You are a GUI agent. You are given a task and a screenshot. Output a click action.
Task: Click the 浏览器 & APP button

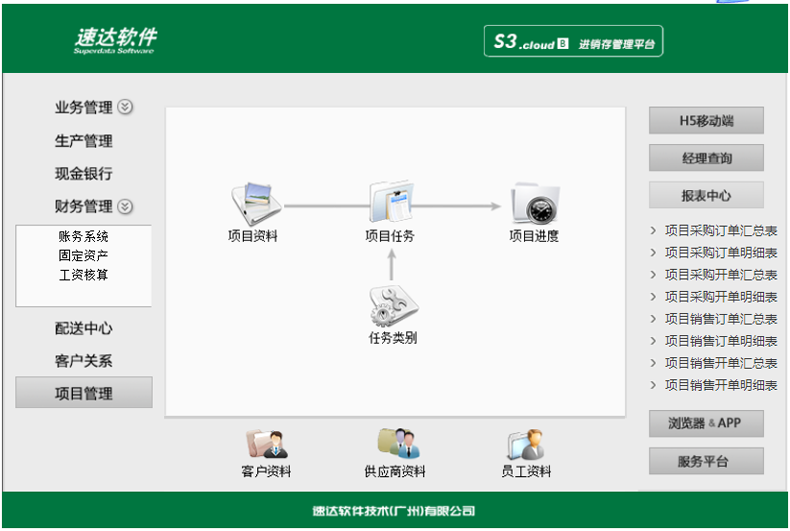(706, 424)
